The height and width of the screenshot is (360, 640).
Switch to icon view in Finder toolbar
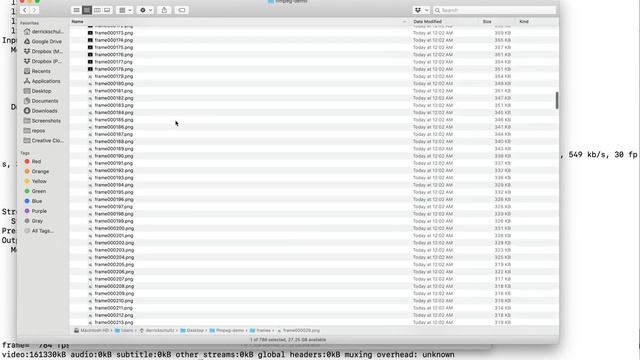pos(76,10)
